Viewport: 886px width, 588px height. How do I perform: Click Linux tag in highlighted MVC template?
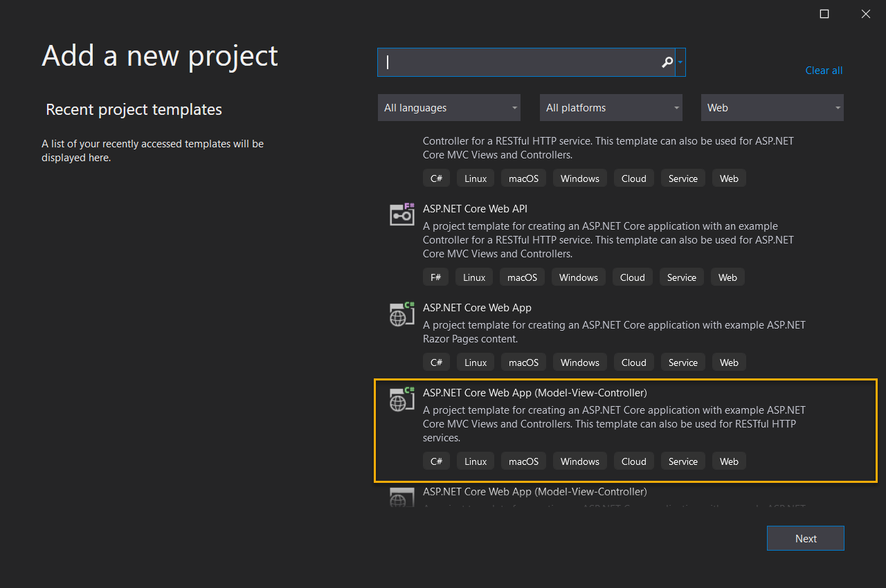click(476, 461)
